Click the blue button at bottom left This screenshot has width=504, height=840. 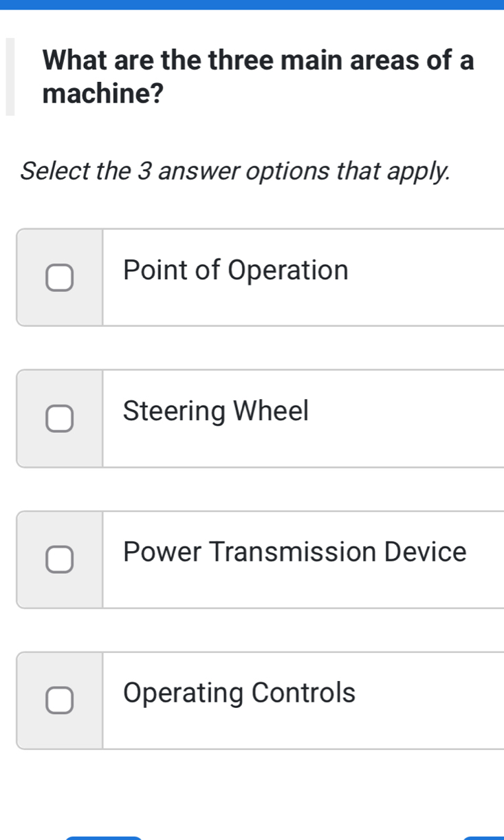103,836
